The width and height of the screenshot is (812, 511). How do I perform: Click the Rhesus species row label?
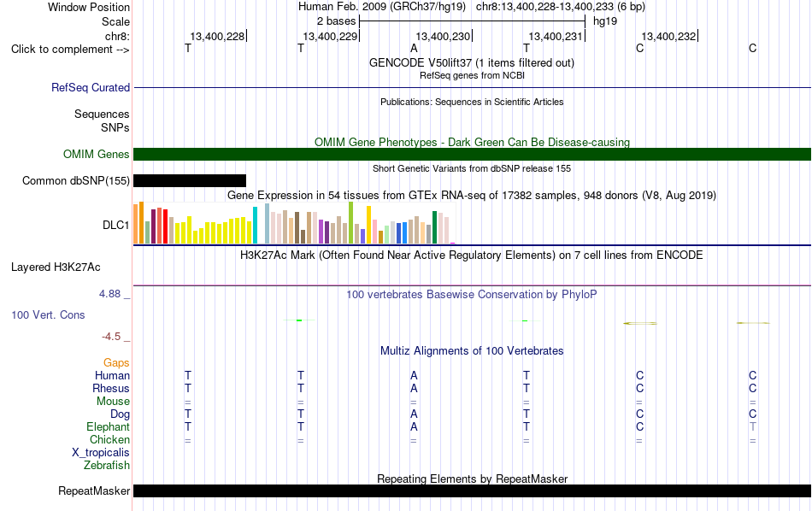[111, 388]
